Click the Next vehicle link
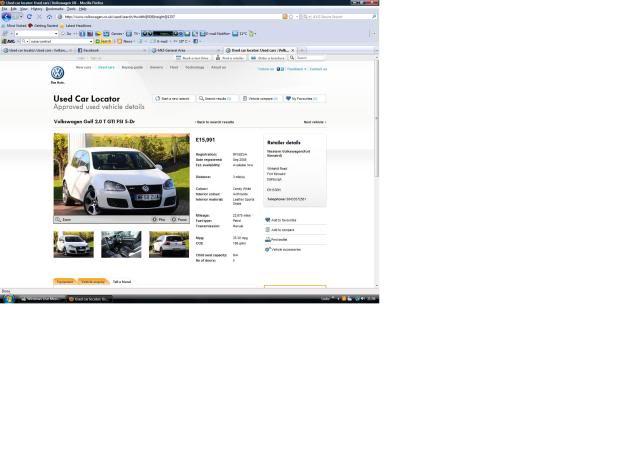640x474 pixels. tap(315, 122)
